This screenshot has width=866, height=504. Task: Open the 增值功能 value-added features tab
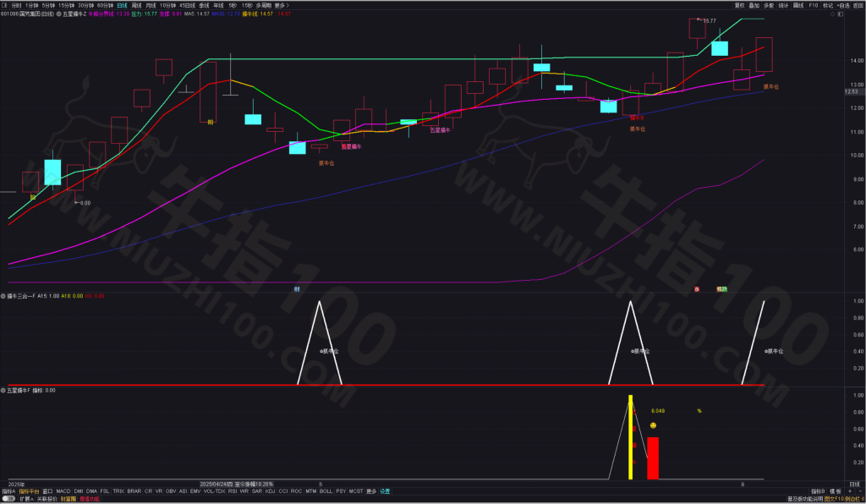[x=90, y=499]
